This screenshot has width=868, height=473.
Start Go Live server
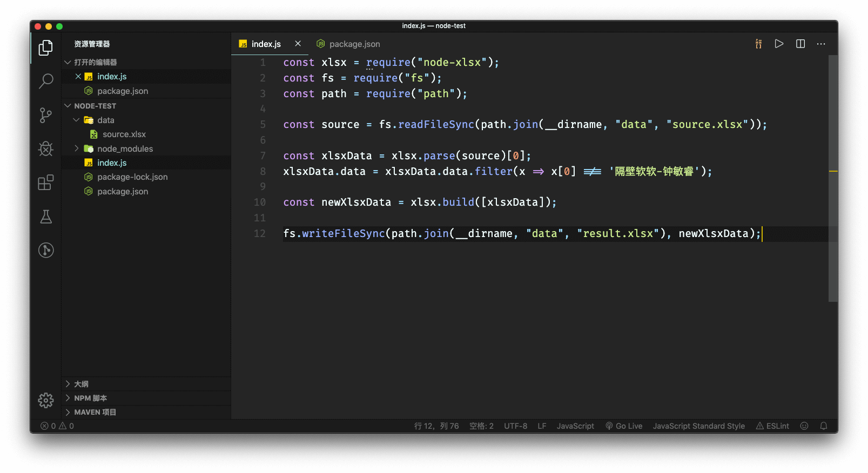[x=624, y=426]
